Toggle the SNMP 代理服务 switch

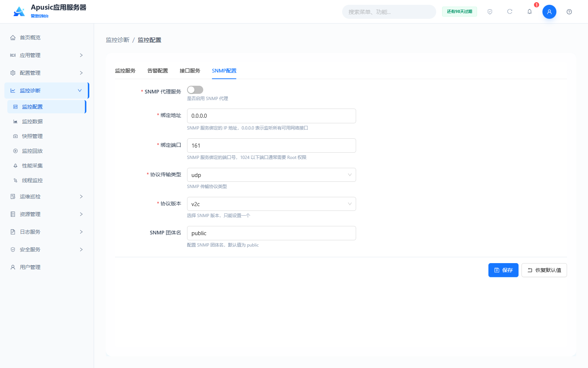[x=195, y=90]
